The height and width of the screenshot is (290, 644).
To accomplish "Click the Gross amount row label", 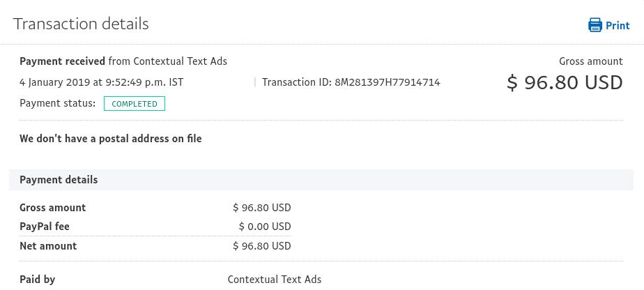I will click(53, 208).
